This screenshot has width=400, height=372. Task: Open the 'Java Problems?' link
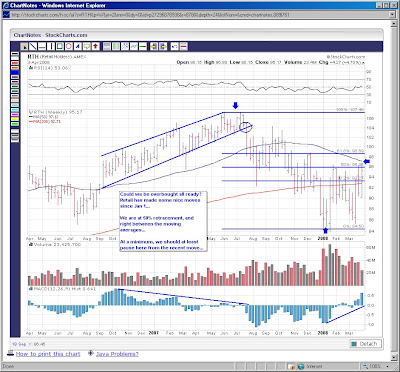[117, 354]
